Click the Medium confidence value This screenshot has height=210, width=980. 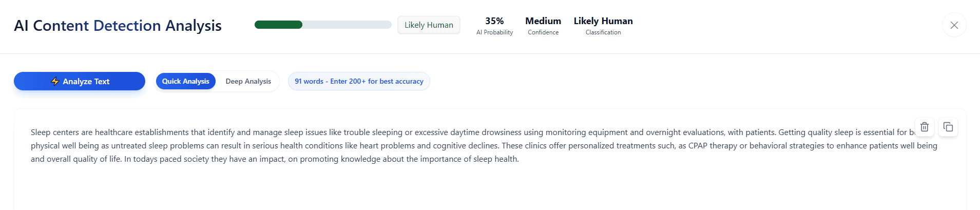click(x=543, y=21)
